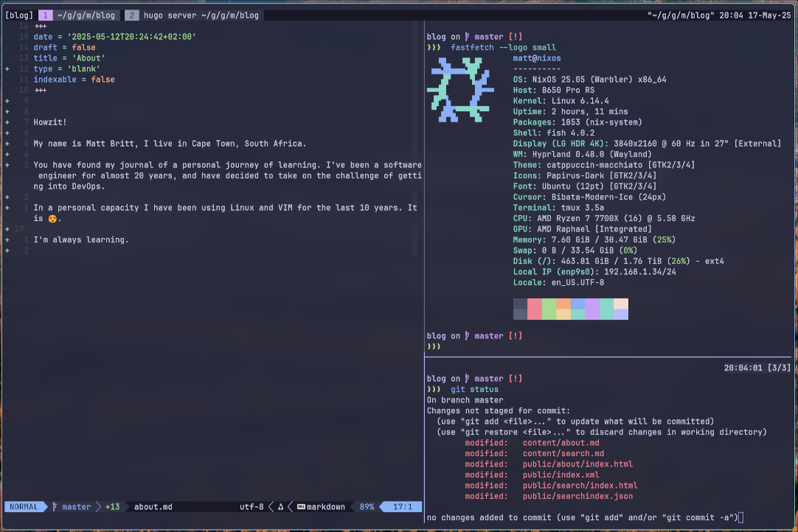
Task: Click the 'indexable = false' line
Action: (74, 80)
